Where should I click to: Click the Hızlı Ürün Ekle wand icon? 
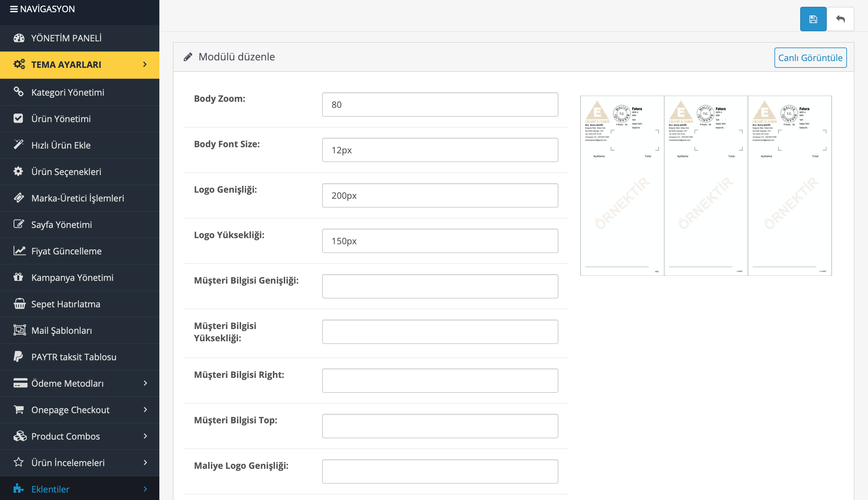pyautogui.click(x=19, y=145)
